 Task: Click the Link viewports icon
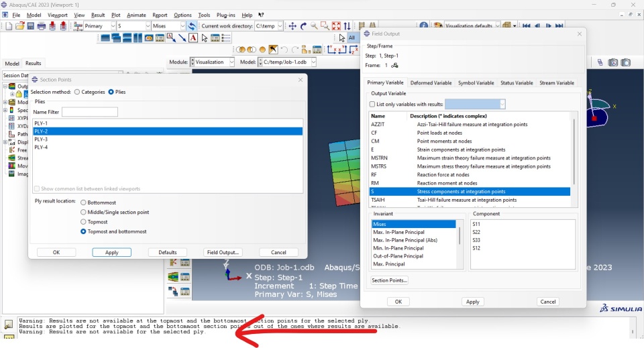[149, 38]
